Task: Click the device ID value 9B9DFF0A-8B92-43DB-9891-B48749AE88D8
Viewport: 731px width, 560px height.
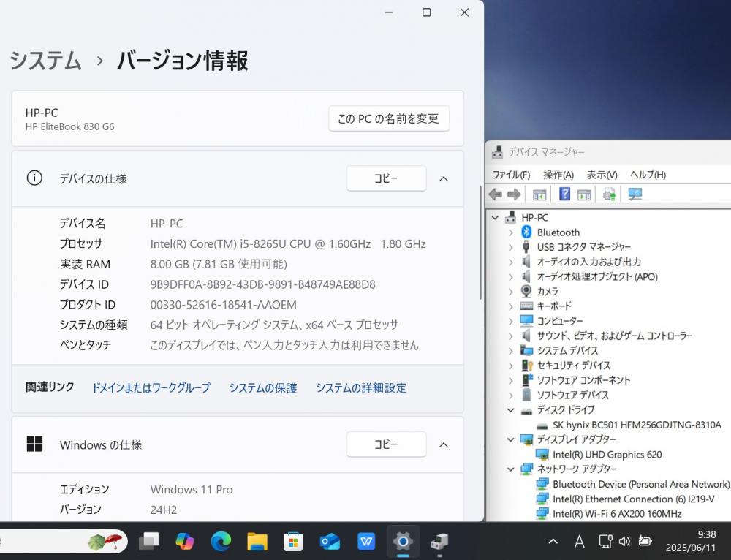Action: (x=263, y=284)
